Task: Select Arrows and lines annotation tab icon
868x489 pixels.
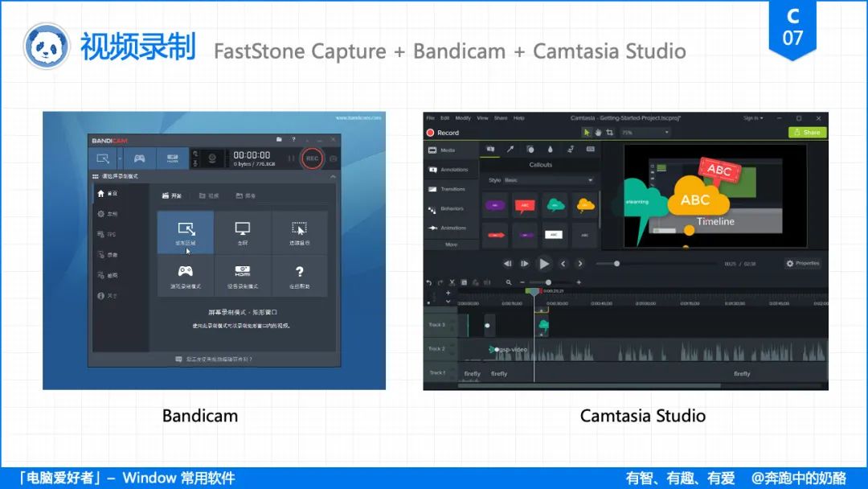Action: (x=510, y=149)
